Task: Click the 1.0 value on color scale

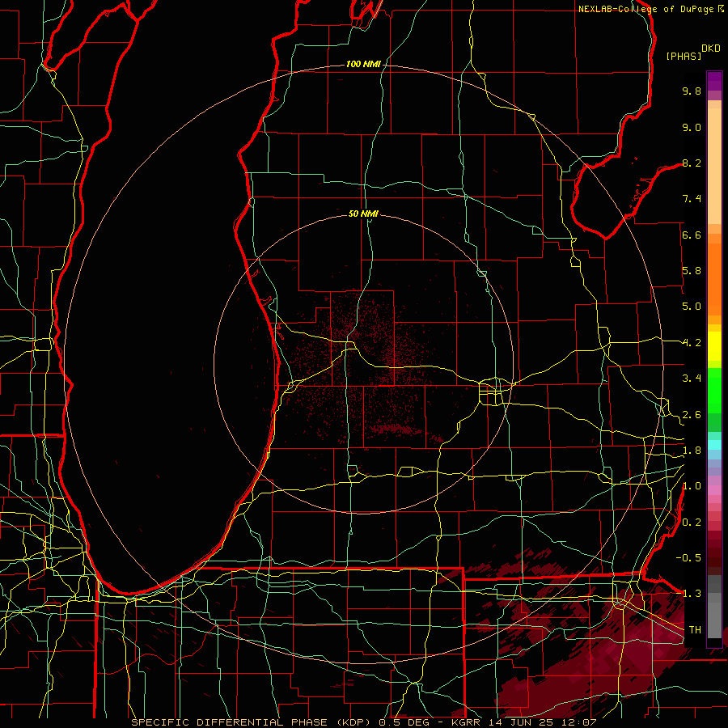Action: click(692, 486)
